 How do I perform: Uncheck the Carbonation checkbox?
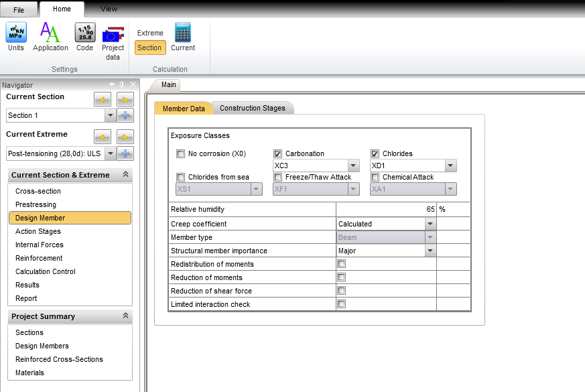[x=277, y=154]
